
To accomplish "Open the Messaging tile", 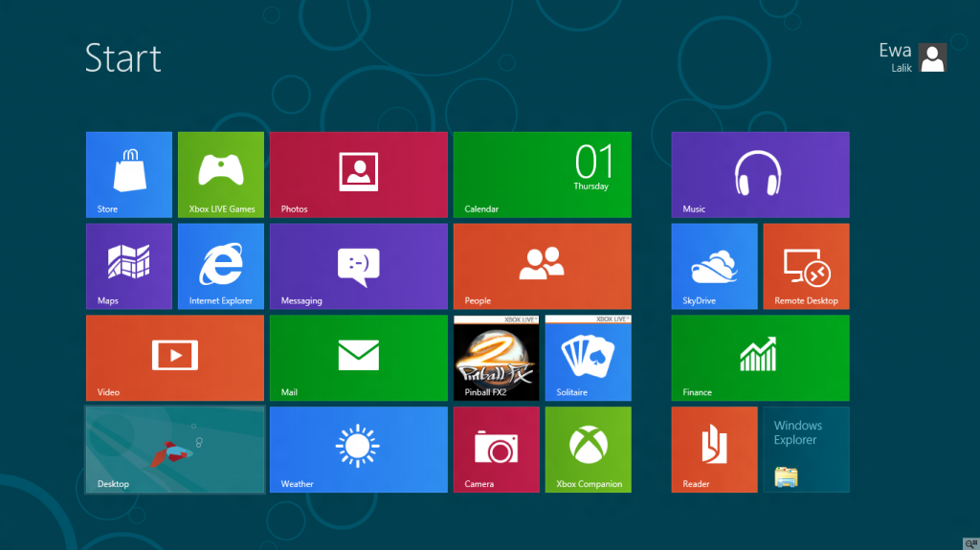I will (359, 266).
